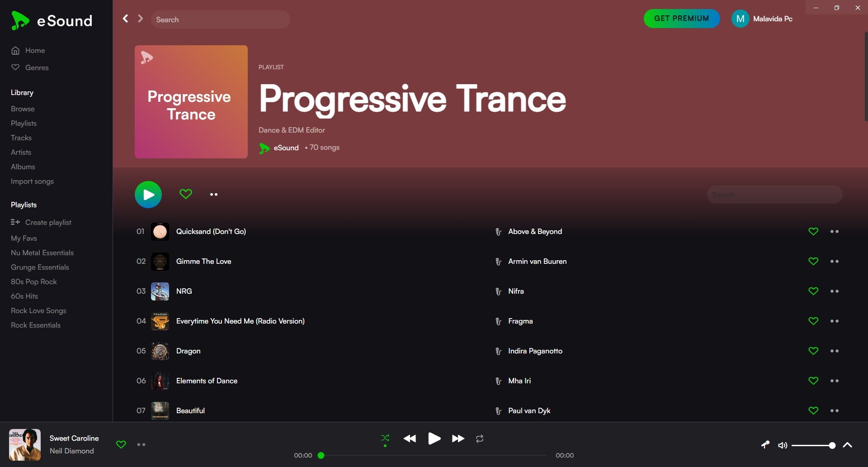
Task: Open Sweet Caroline album art in player
Action: [x=25, y=445]
